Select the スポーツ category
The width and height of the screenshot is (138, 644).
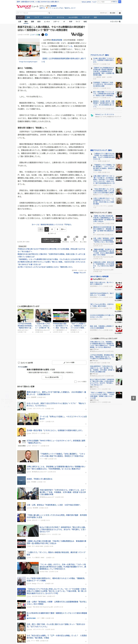[56, 21]
